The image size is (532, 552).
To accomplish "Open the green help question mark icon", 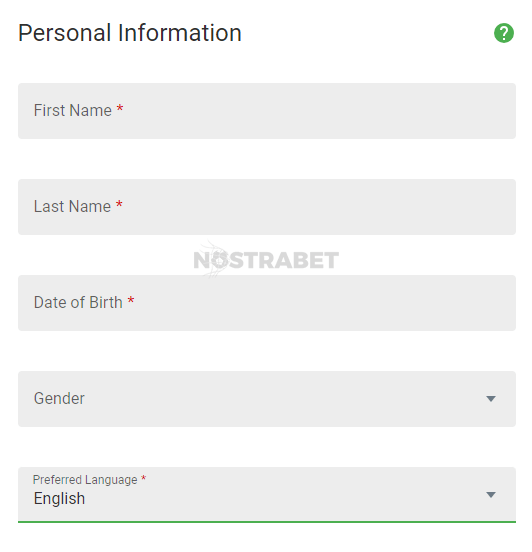I will [x=503, y=33].
